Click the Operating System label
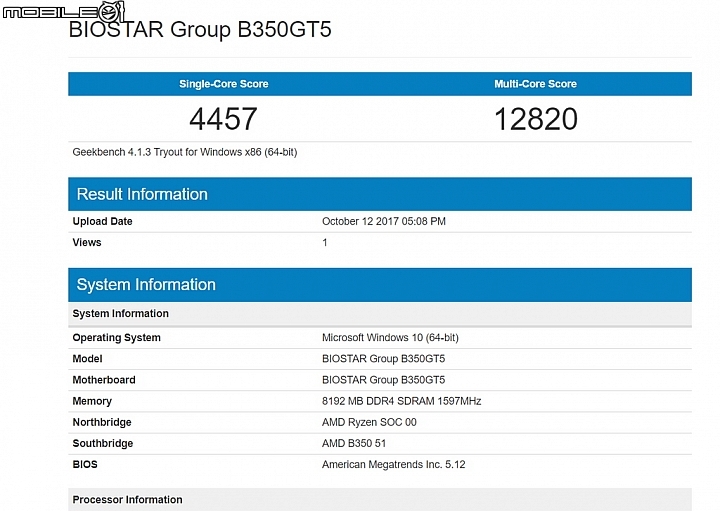Viewport: 720px width, 511px height. click(x=117, y=337)
